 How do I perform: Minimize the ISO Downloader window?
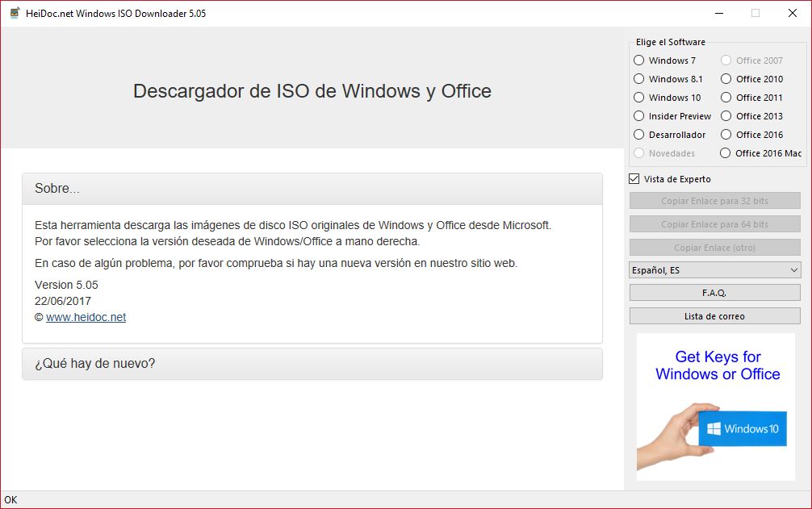click(x=719, y=14)
